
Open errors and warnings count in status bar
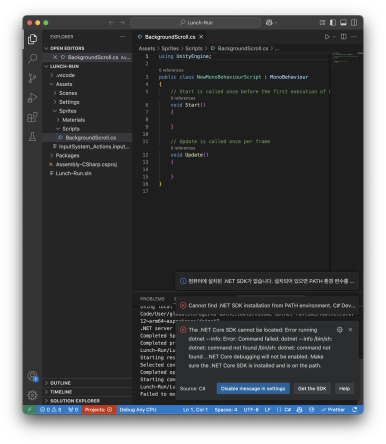coord(51,410)
